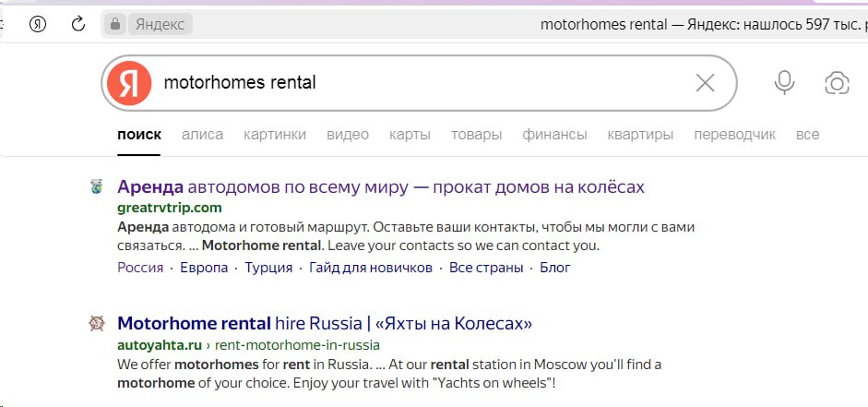Follow the Турция sitelink
The width and height of the screenshot is (868, 407).
pyautogui.click(x=268, y=268)
